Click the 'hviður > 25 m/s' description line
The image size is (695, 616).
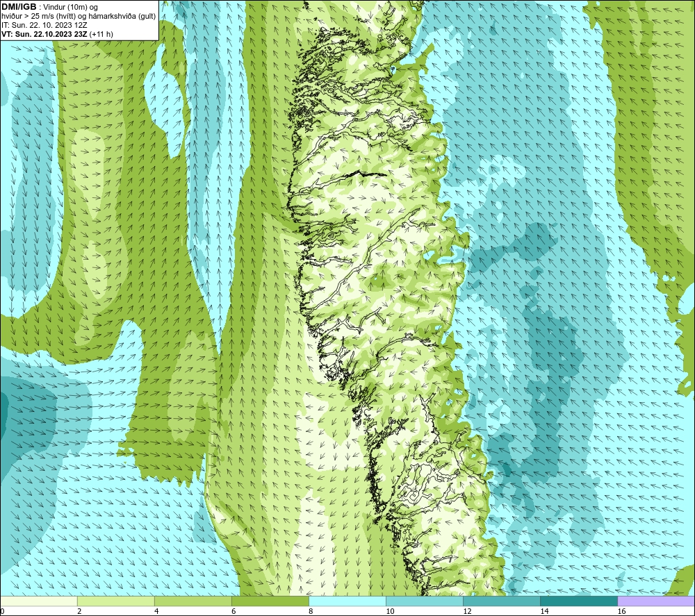pyautogui.click(x=79, y=17)
